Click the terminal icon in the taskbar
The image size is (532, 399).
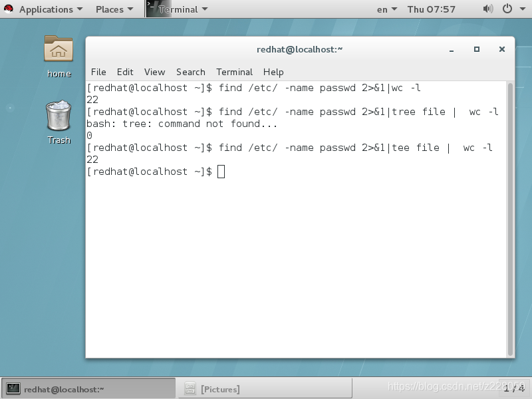[13, 388]
